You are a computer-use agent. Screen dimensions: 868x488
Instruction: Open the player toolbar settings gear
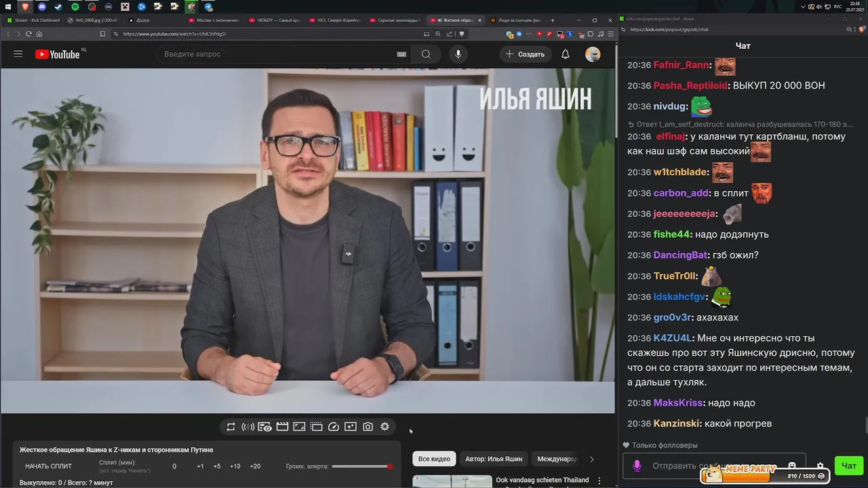pos(384,427)
